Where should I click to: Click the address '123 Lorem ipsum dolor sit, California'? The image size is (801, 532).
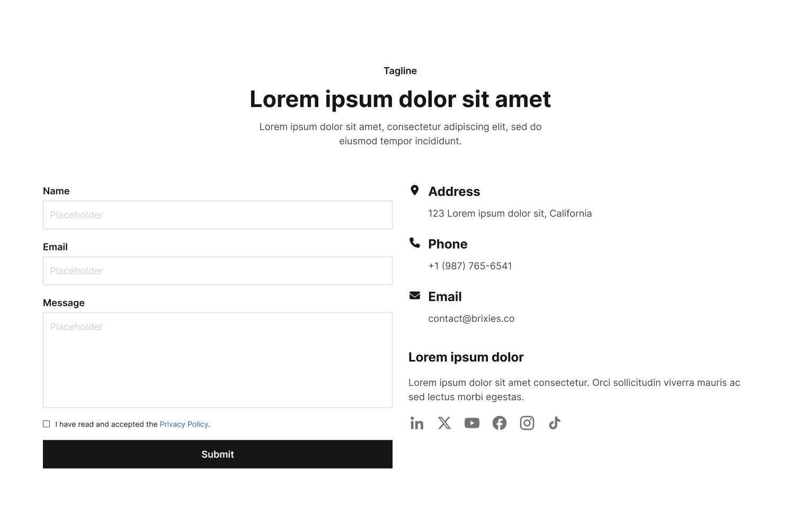[510, 213]
